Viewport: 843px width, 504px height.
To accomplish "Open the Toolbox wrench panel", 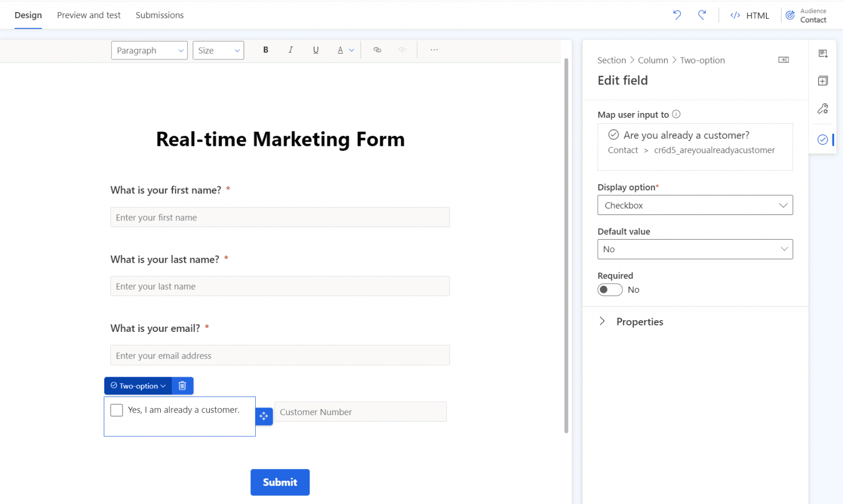I will pos(823,108).
